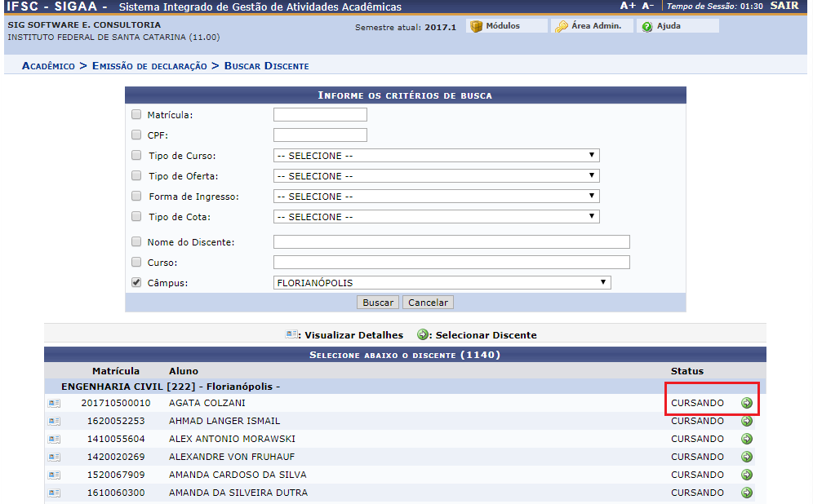The height and width of the screenshot is (504, 813).
Task: Click SAIR to log out
Action: point(784,6)
